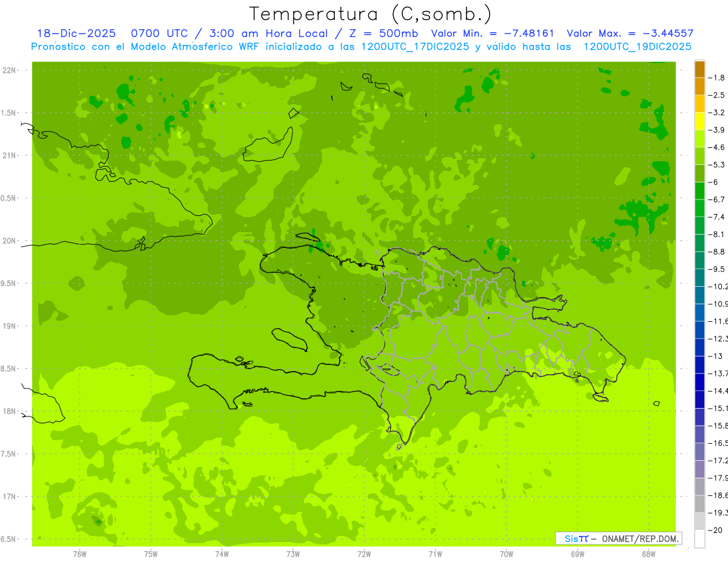728x562 pixels.
Task: Click the '73W' longitude label
Action: pos(293,554)
